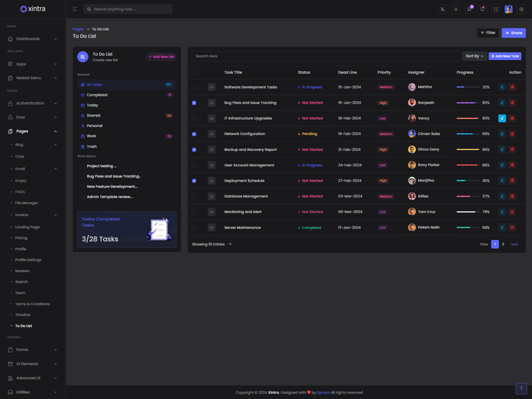Uncheck the Bug Fixes and Issue Tracking checkbox
Screen dimensions: 532x399
click(194, 103)
